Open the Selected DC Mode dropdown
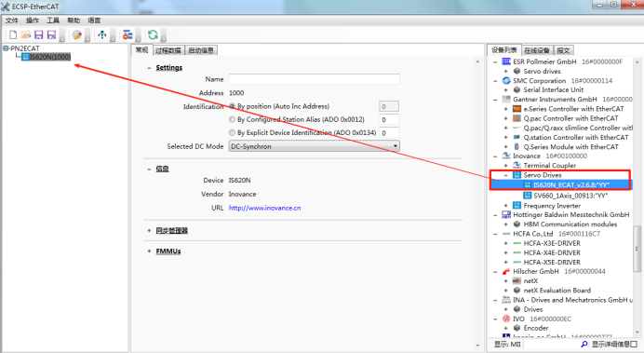 click(x=314, y=146)
